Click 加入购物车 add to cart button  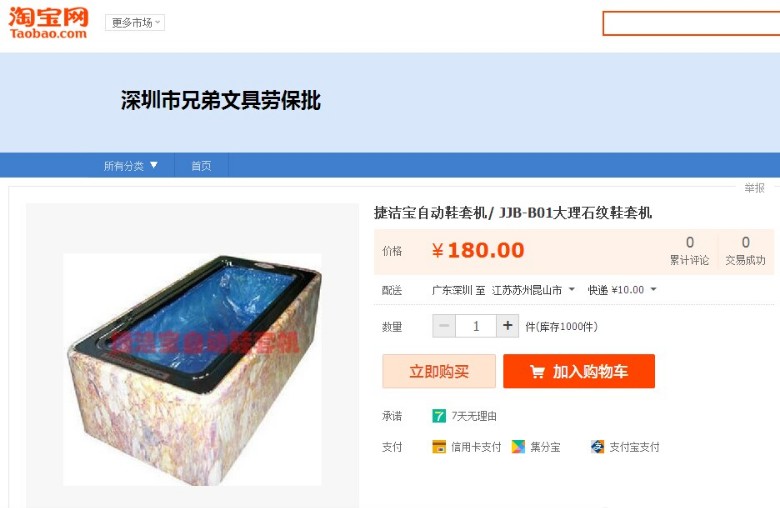coord(579,371)
